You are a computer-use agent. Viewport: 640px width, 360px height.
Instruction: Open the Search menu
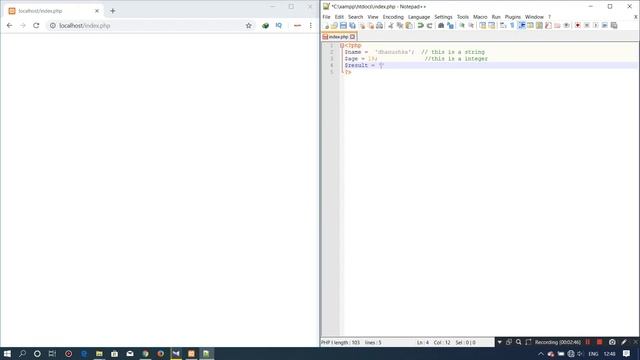pyautogui.click(x=356, y=17)
